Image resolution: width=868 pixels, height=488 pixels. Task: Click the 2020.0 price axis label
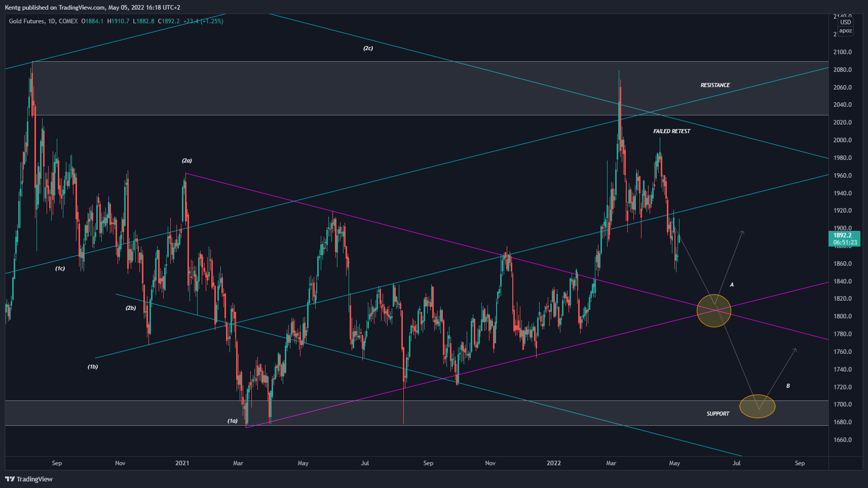pyautogui.click(x=842, y=123)
